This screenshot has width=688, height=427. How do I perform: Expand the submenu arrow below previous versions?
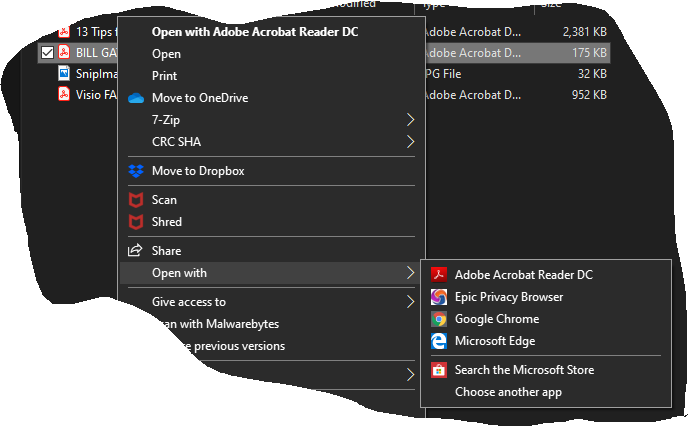(x=410, y=375)
